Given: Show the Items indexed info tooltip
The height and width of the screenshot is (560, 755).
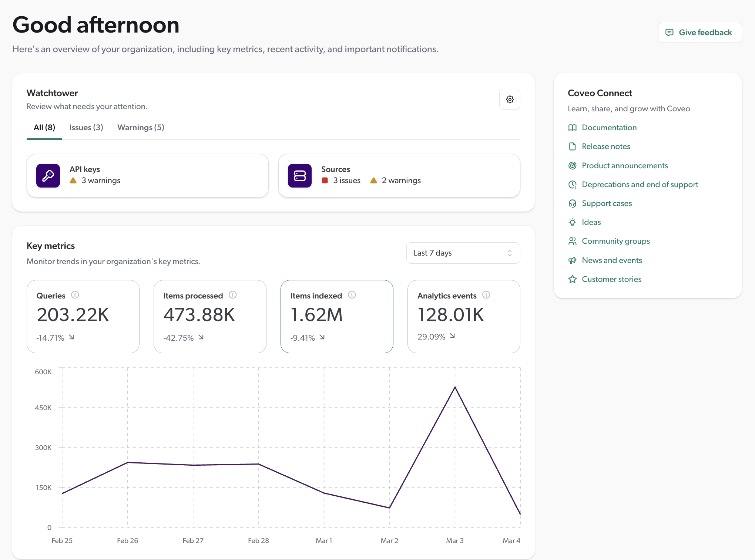Looking at the screenshot, I should click(x=352, y=295).
